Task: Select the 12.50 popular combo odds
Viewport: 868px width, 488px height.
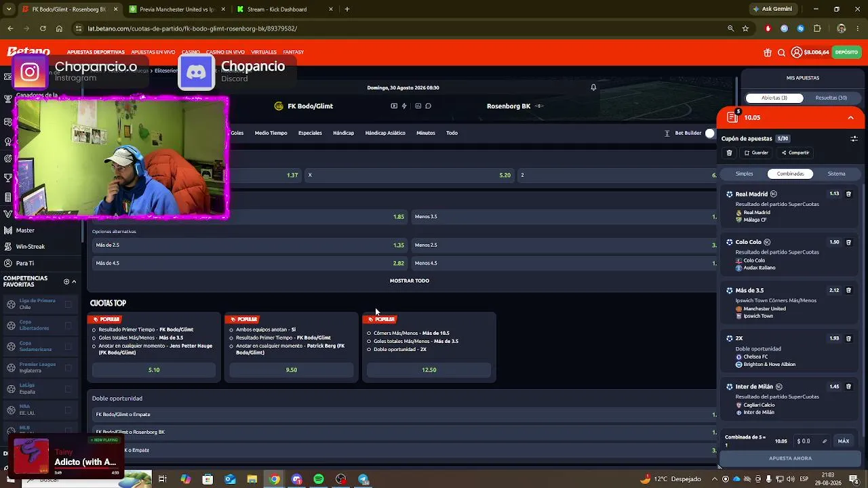Action: pos(429,370)
